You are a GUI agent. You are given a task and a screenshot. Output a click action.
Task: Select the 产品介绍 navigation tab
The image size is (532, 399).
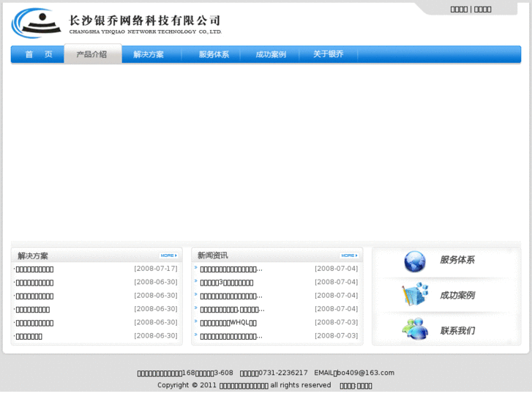(91, 54)
